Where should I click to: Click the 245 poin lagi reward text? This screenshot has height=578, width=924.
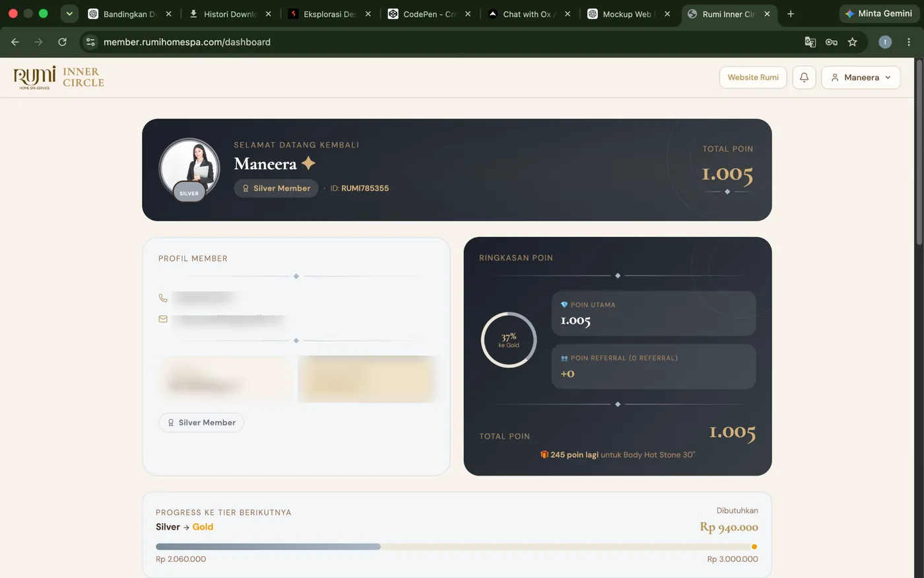click(x=575, y=454)
